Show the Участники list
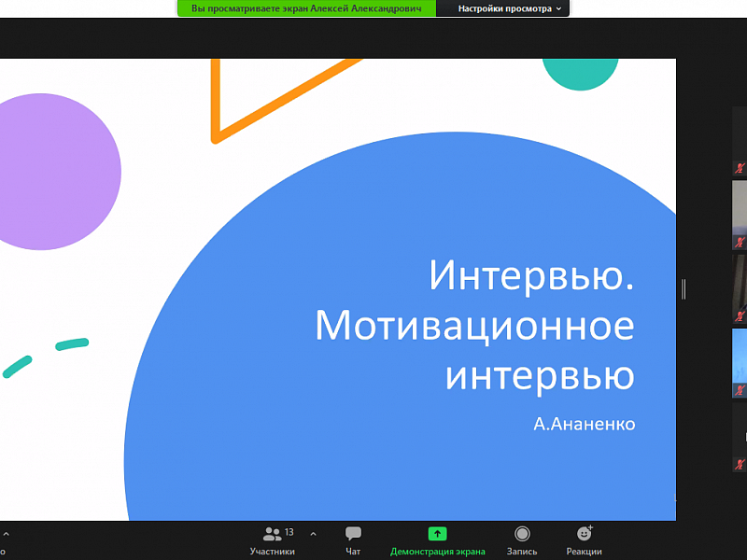Image resolution: width=747 pixels, height=560 pixels. (272, 539)
